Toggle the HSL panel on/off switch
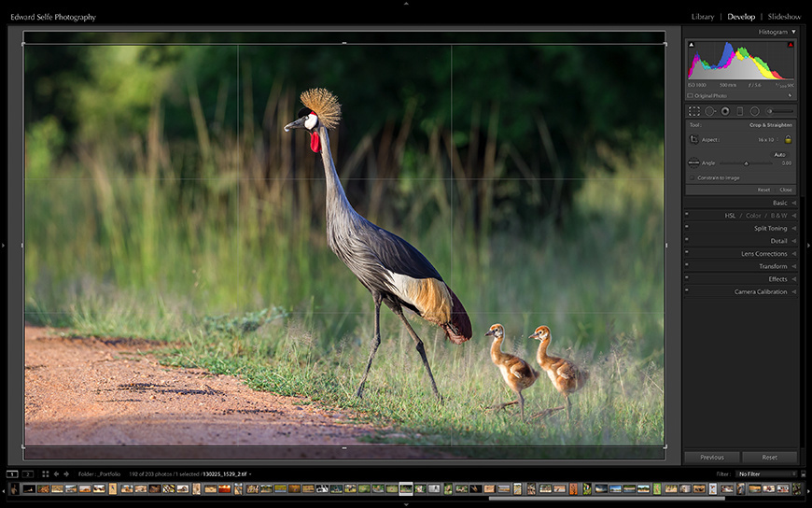The height and width of the screenshot is (508, 812). (687, 214)
